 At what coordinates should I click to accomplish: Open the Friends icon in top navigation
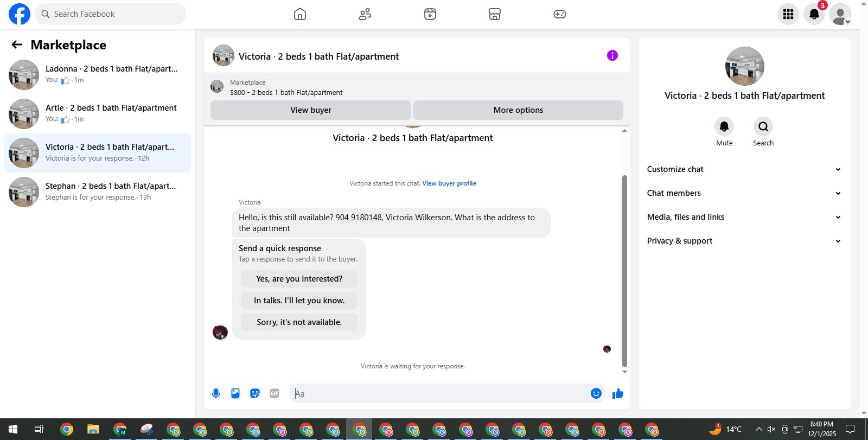click(365, 14)
